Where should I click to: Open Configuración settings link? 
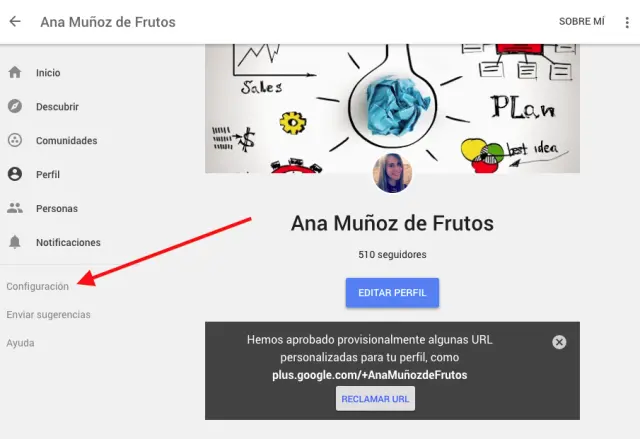pyautogui.click(x=38, y=286)
